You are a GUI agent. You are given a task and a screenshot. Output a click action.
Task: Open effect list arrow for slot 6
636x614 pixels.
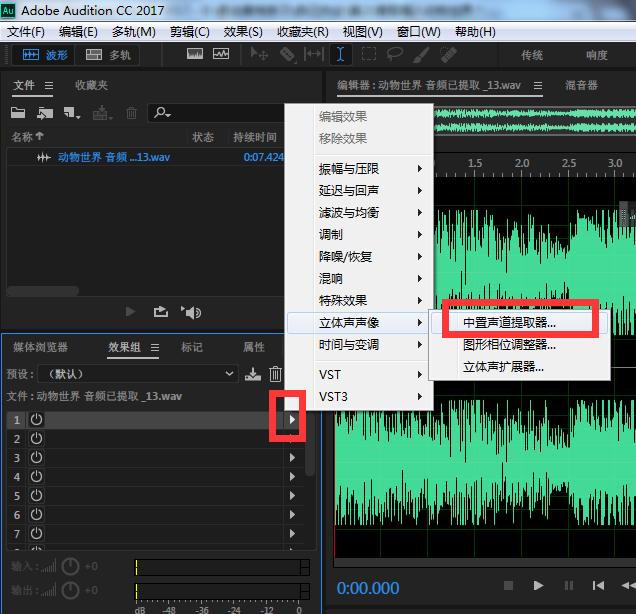pos(292,514)
